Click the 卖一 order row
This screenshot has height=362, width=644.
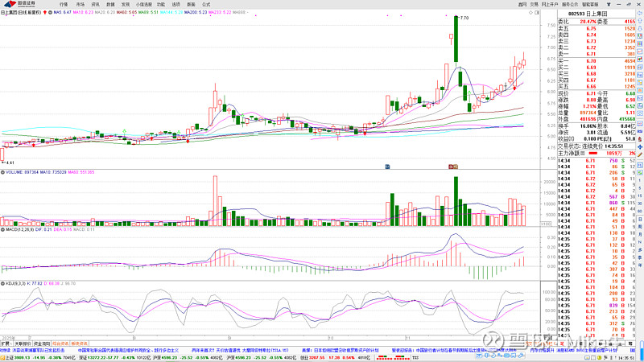tap(597, 54)
